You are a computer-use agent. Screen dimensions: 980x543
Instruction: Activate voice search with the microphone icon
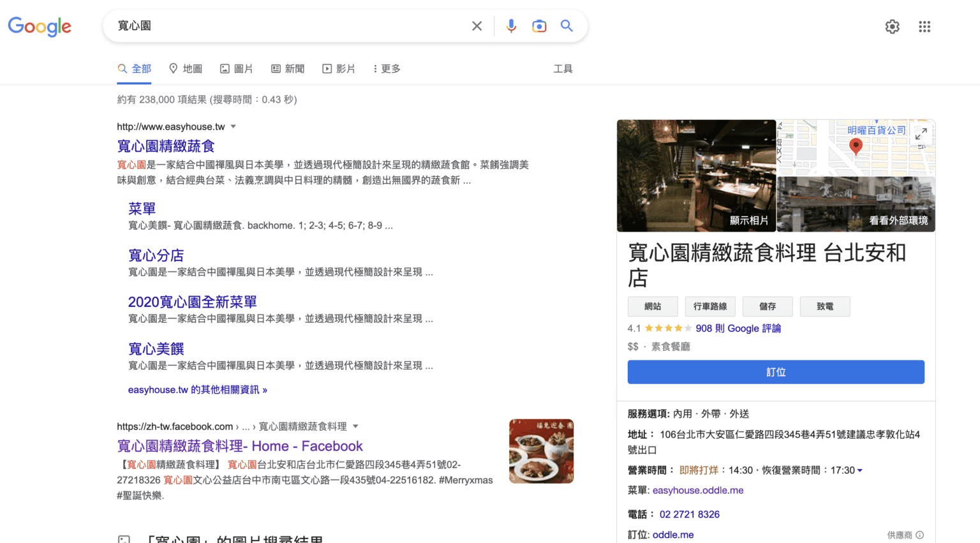click(x=511, y=26)
